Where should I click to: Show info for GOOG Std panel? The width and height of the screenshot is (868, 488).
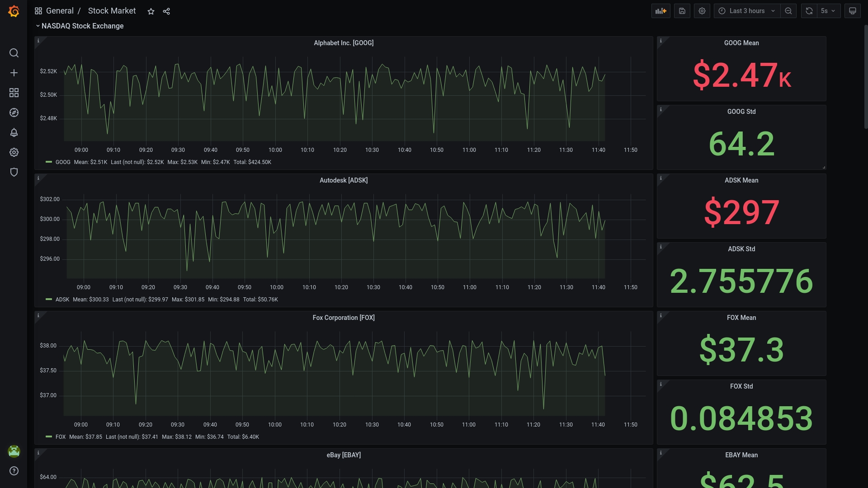point(661,109)
